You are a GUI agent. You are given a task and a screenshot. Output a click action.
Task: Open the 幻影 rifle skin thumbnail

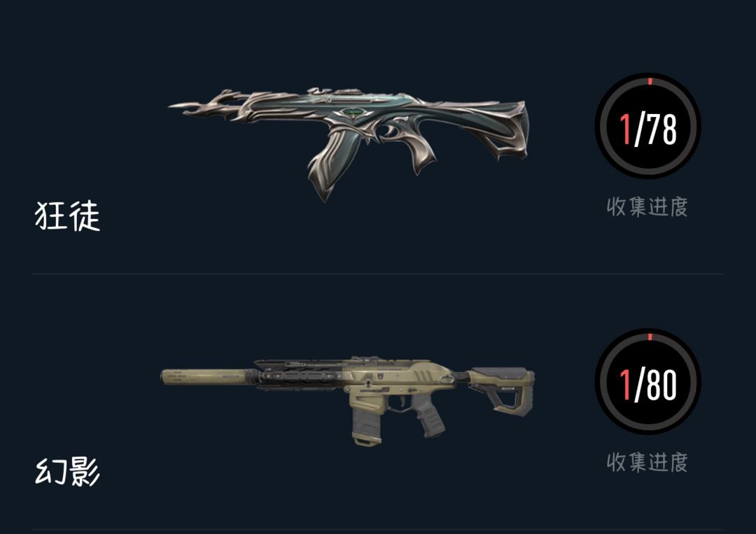(x=348, y=400)
